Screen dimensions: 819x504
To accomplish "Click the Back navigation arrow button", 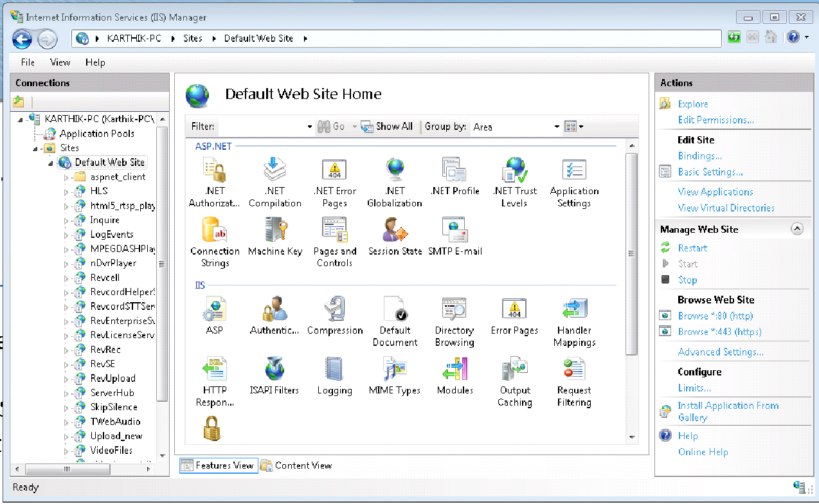I will (22, 39).
